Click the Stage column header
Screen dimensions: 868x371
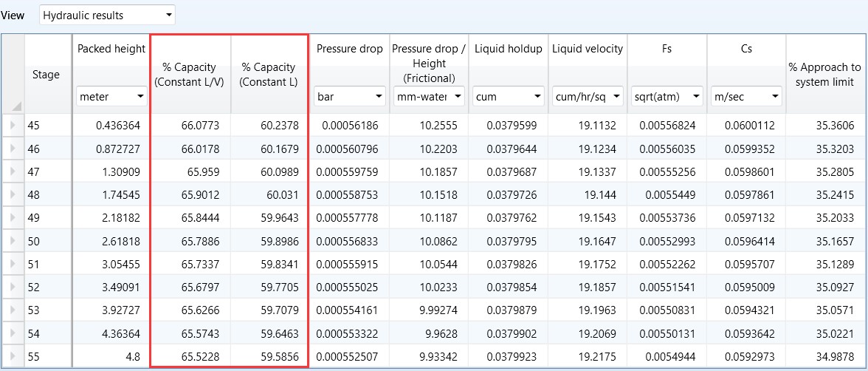(x=46, y=75)
